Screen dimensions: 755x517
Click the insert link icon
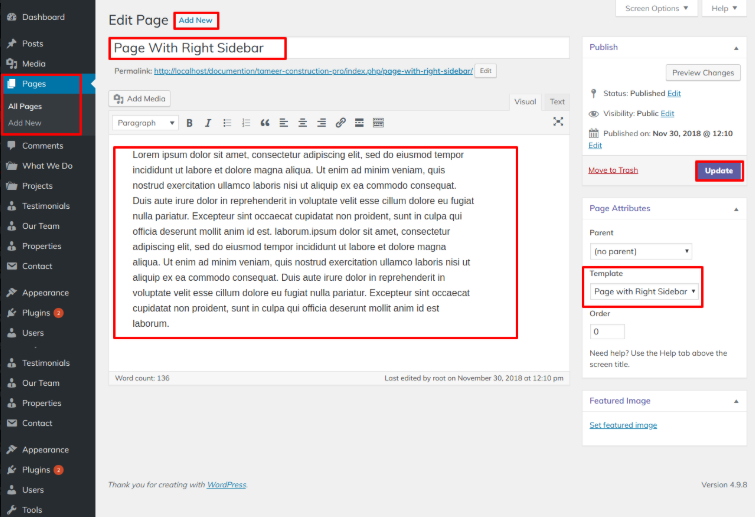pos(340,123)
